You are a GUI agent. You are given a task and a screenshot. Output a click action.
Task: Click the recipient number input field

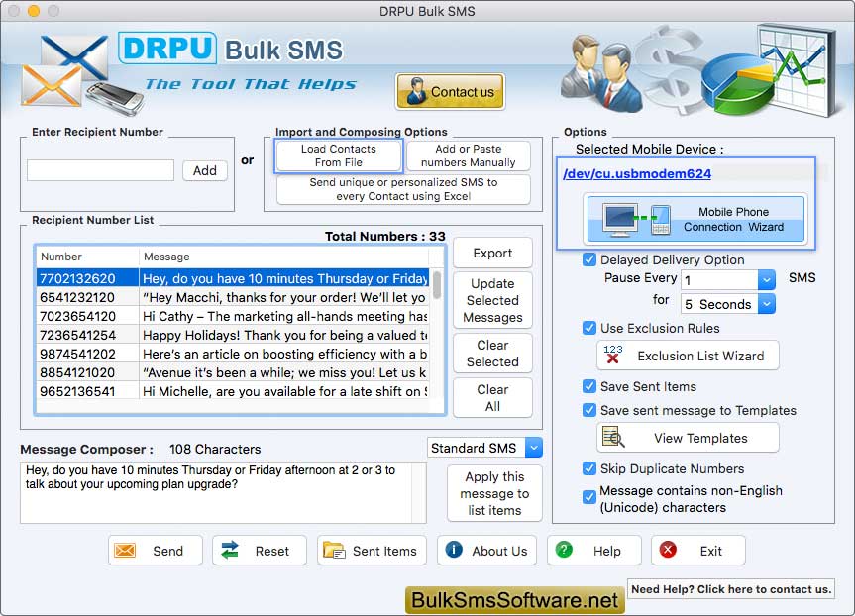click(101, 170)
